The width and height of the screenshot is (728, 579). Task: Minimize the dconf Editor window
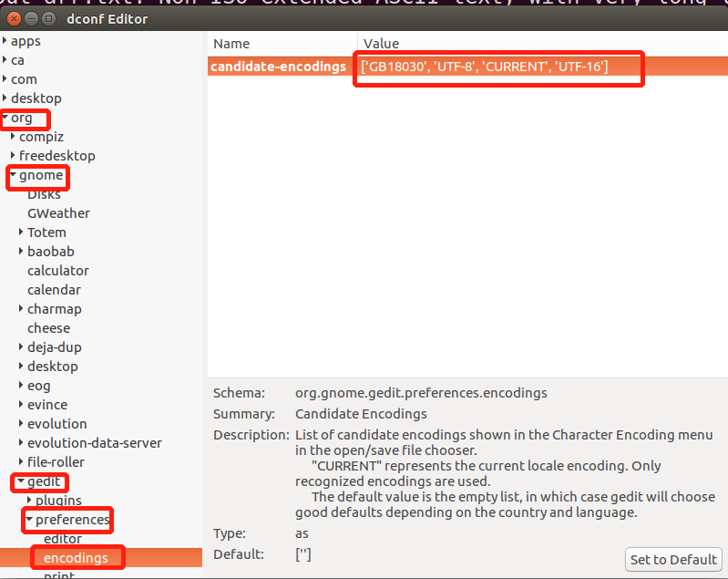click(31, 18)
